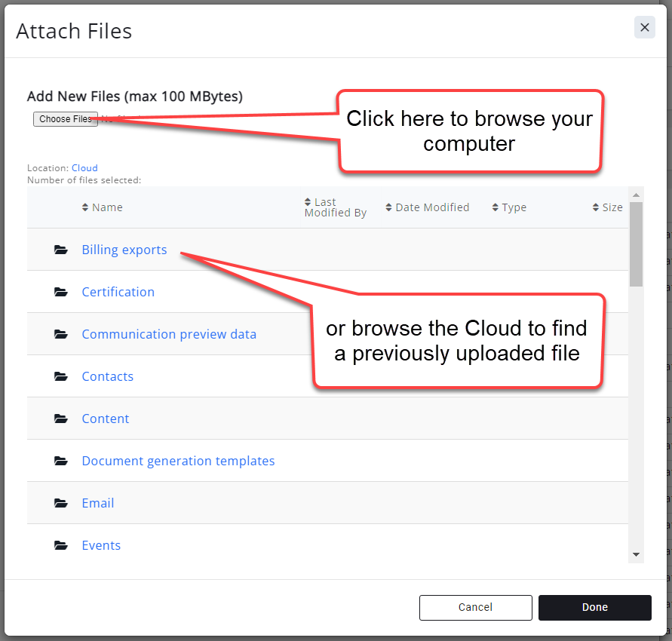The image size is (672, 641).
Task: Sort file list by Type
Action: pyautogui.click(x=509, y=207)
